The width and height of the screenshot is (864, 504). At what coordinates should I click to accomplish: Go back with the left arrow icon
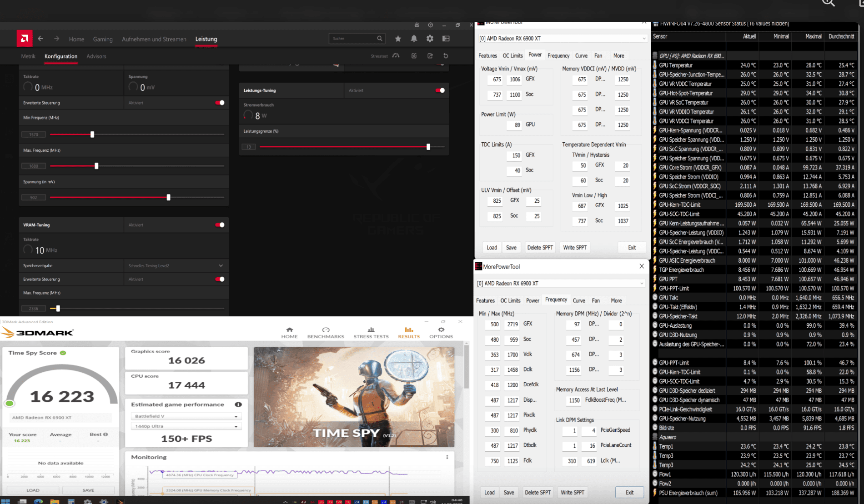coord(40,39)
